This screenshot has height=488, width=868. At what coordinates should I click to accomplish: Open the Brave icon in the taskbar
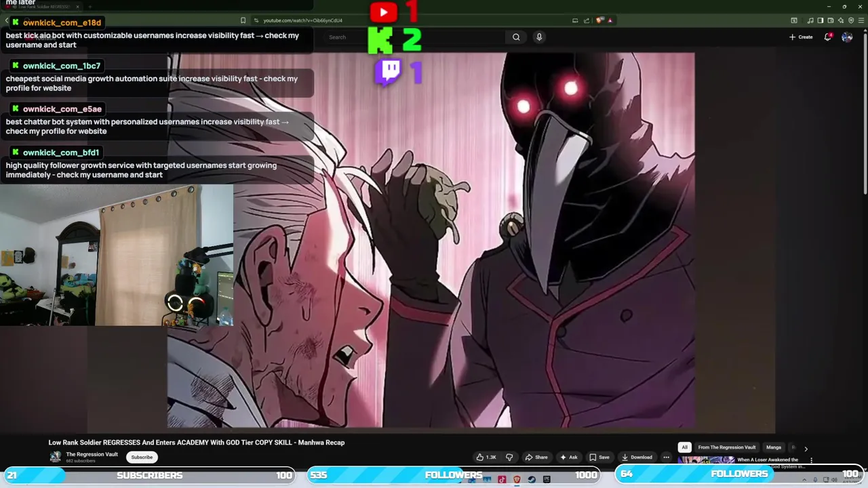517,480
